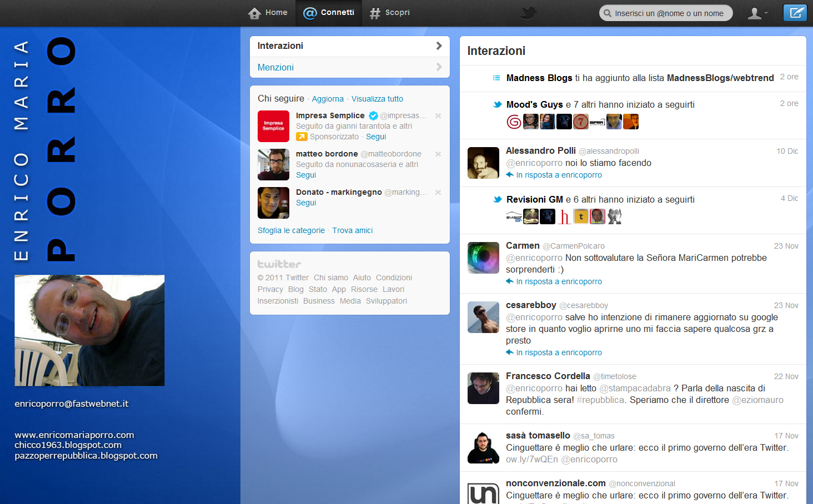Click the orange Sponsorizzato arrow icon
The height and width of the screenshot is (504, 813).
[302, 137]
